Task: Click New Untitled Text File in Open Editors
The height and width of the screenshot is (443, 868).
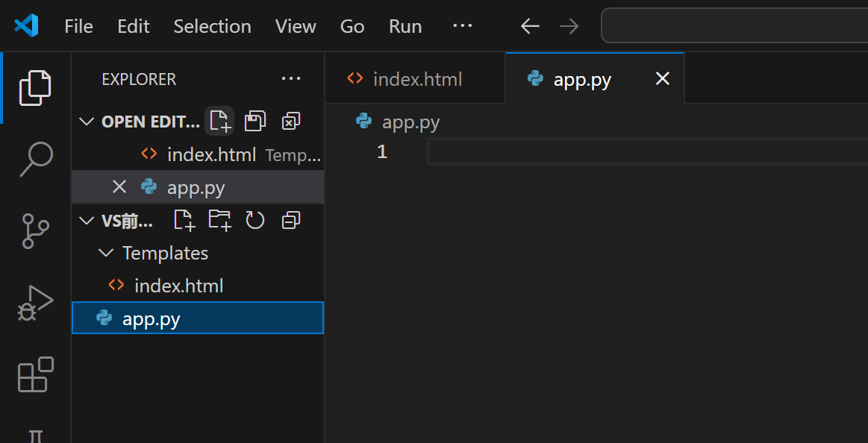Action: tap(219, 121)
